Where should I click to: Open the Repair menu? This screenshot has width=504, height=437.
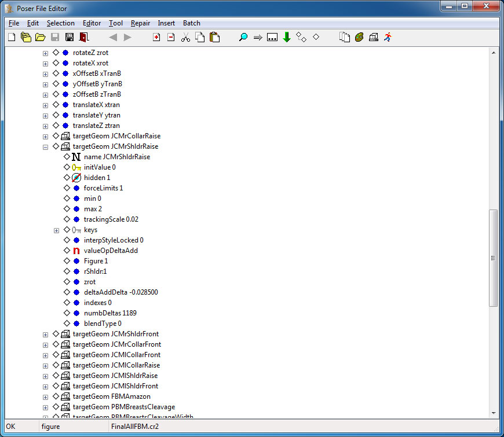[x=140, y=23]
